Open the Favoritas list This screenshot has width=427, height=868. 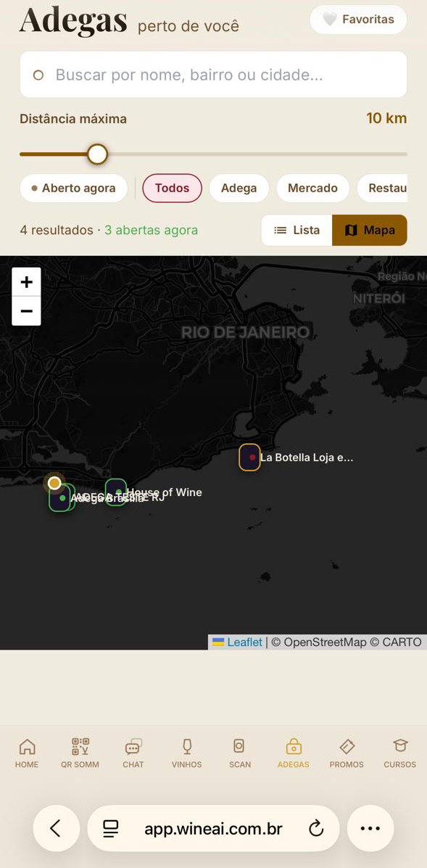point(358,20)
